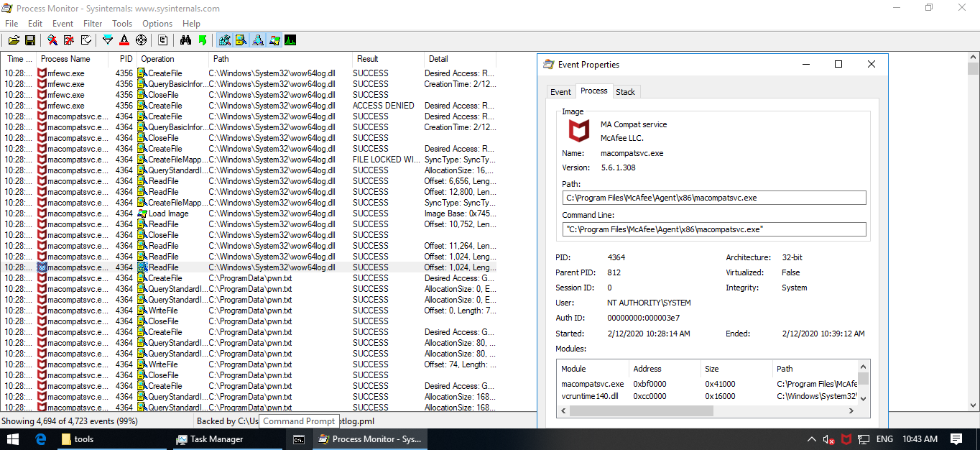Screen dimensions: 980x450
Task: Click the Result column header
Action: click(x=389, y=59)
